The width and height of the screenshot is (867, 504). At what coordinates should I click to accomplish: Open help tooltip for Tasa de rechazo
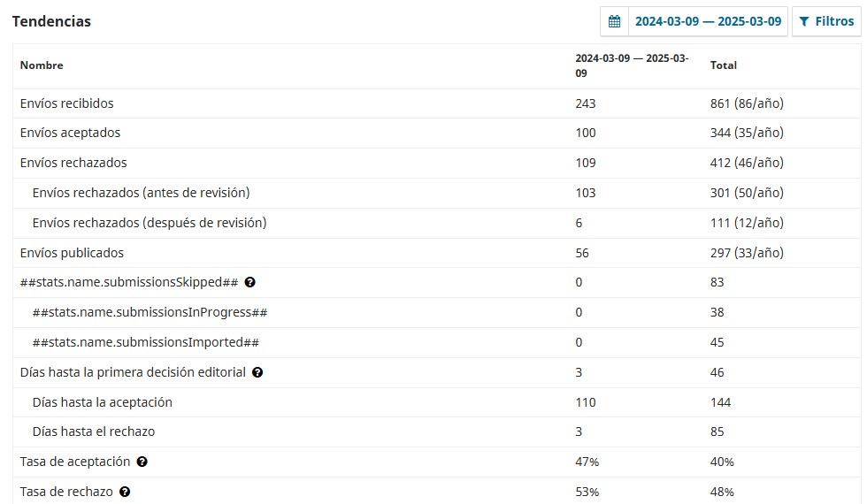tap(125, 492)
